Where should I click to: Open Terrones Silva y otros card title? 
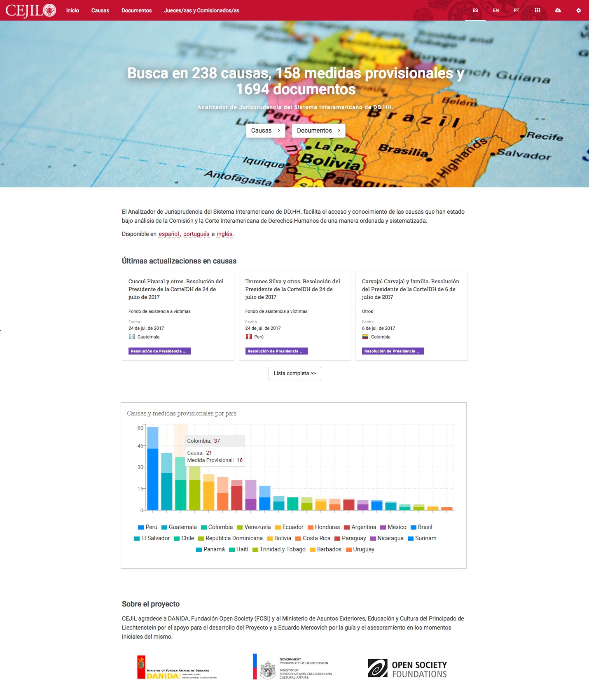click(293, 289)
